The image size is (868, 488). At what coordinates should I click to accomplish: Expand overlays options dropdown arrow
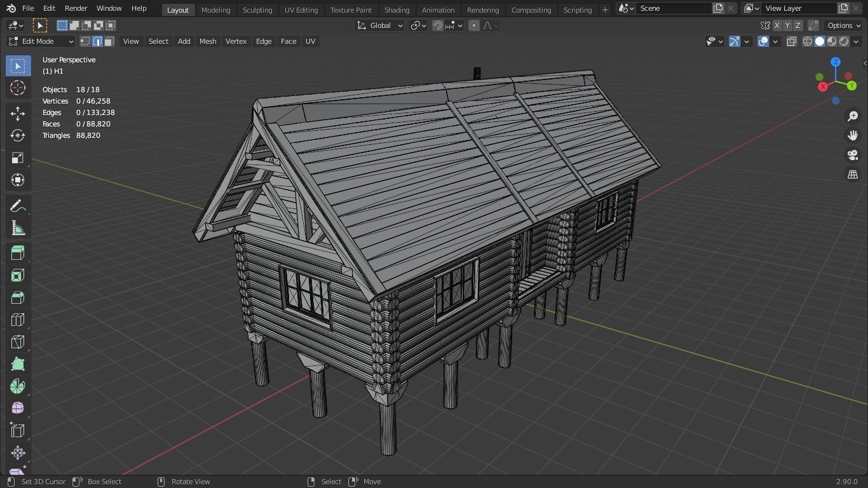coord(775,41)
